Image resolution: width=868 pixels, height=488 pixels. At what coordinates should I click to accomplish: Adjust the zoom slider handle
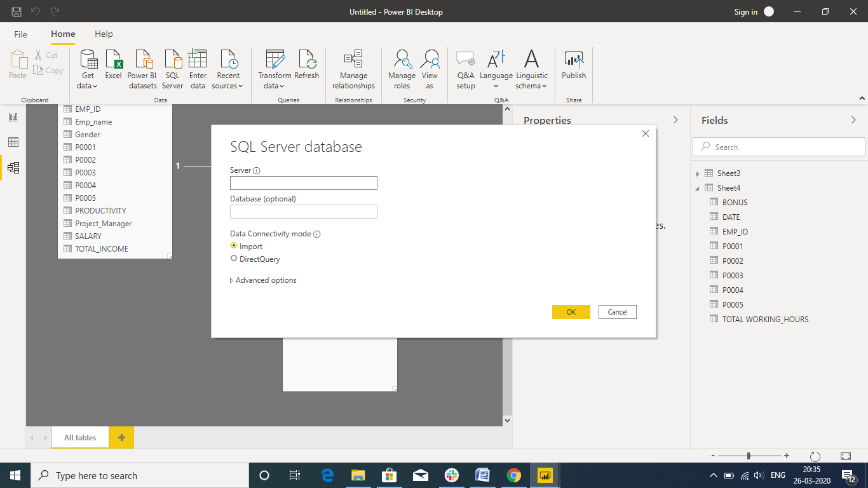coord(749,456)
